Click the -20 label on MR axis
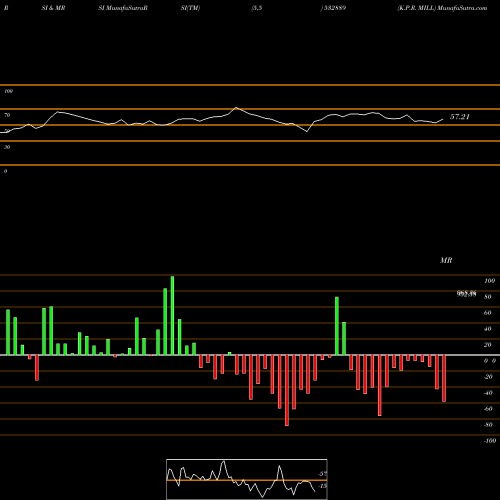Screen dimensions: 500x500 pos(488,377)
